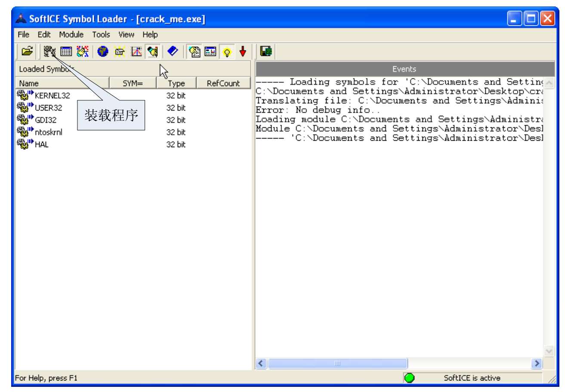The height and width of the screenshot is (392, 568).
Task: Click the green floppy-disk toolbar icon
Action: [x=266, y=52]
